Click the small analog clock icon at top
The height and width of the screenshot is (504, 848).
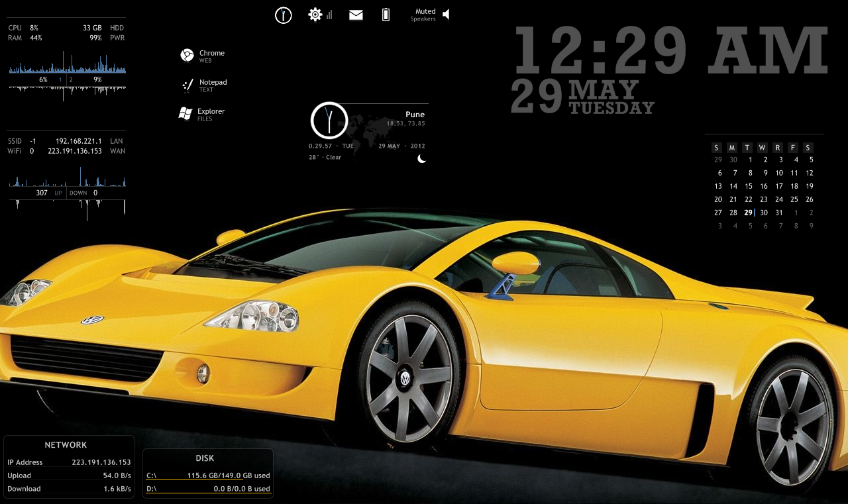284,14
